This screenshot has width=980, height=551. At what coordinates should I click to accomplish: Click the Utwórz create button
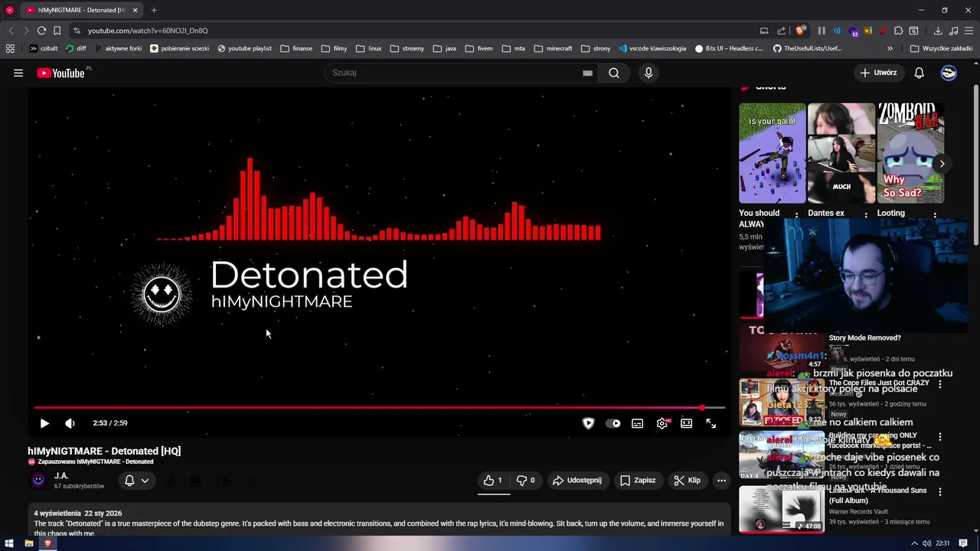click(x=878, y=73)
